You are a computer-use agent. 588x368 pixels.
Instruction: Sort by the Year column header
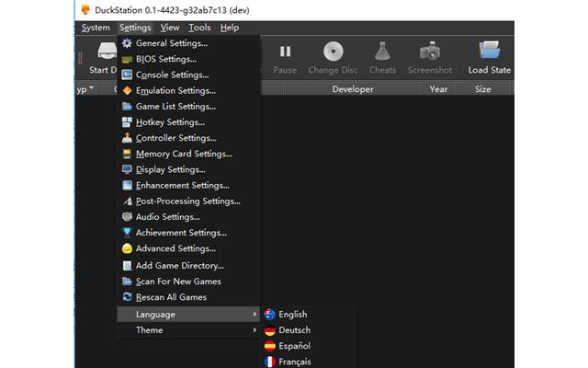tap(438, 89)
